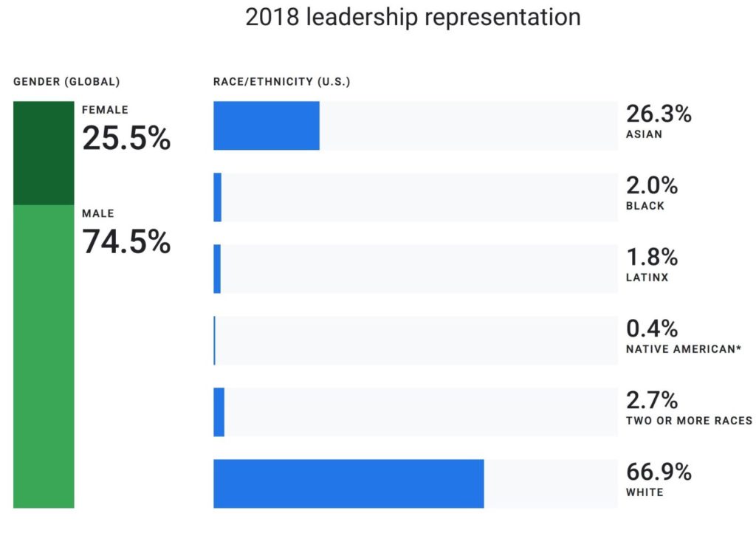Select the dark green Female bar segment

pyautogui.click(x=44, y=153)
